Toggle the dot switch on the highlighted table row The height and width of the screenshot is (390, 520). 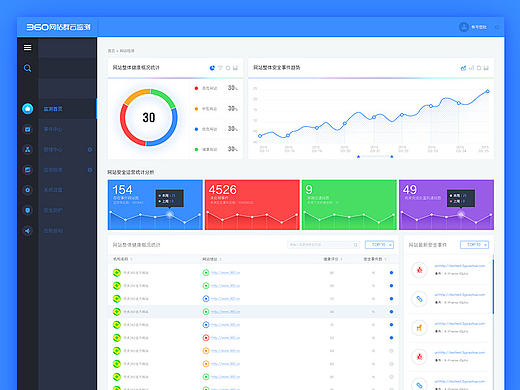tap(391, 312)
